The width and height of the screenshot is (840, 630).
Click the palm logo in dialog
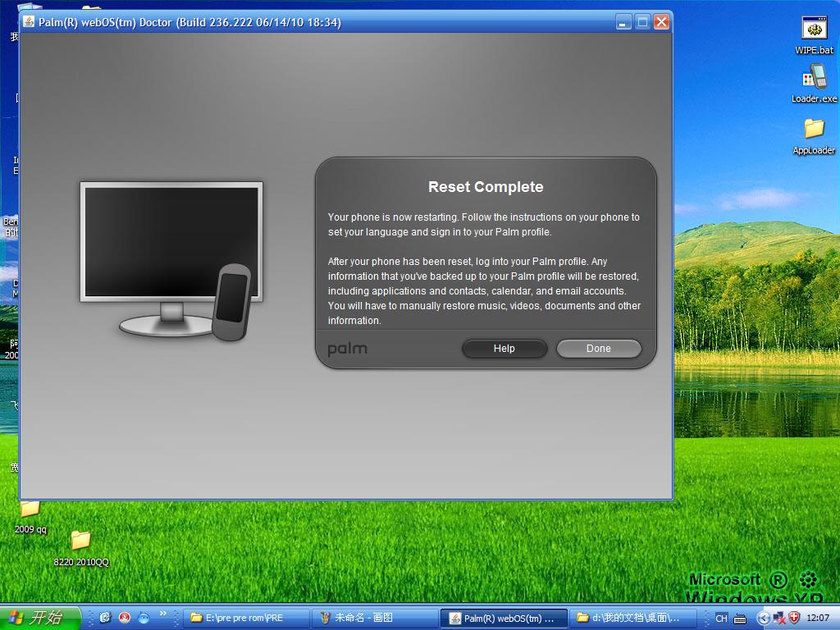pos(347,349)
